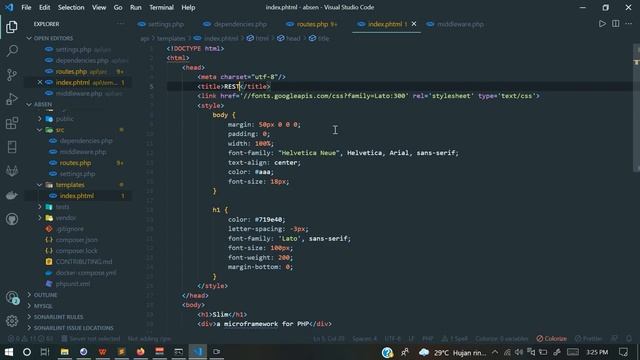Open the Run and Debug view

pos(12,99)
